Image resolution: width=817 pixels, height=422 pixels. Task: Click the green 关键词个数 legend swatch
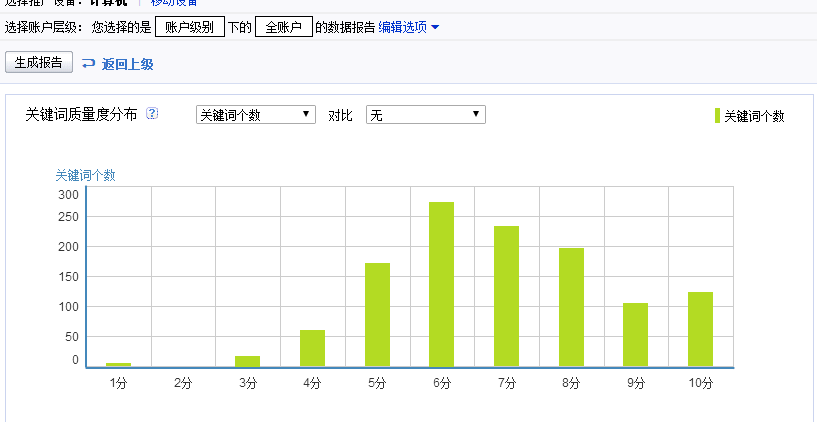(717, 116)
